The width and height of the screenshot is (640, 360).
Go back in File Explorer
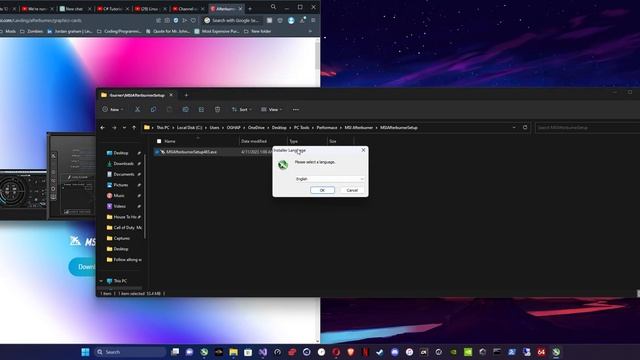[102, 128]
